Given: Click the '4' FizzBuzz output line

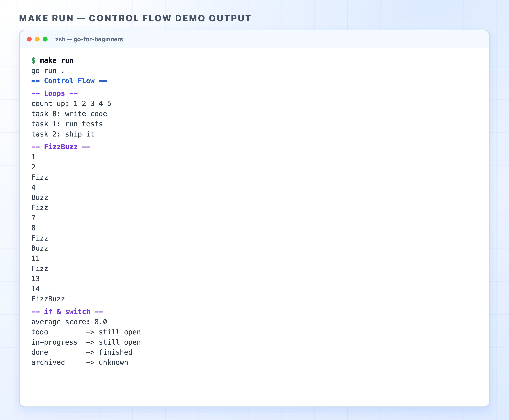Looking at the screenshot, I should click(x=33, y=187).
